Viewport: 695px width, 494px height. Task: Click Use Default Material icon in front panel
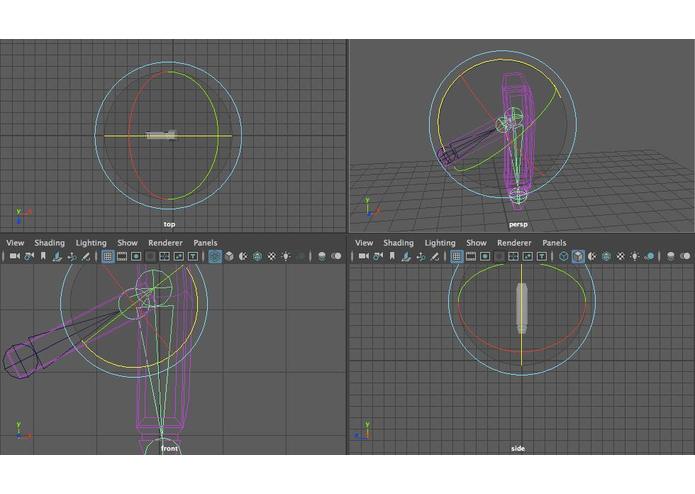click(x=243, y=256)
